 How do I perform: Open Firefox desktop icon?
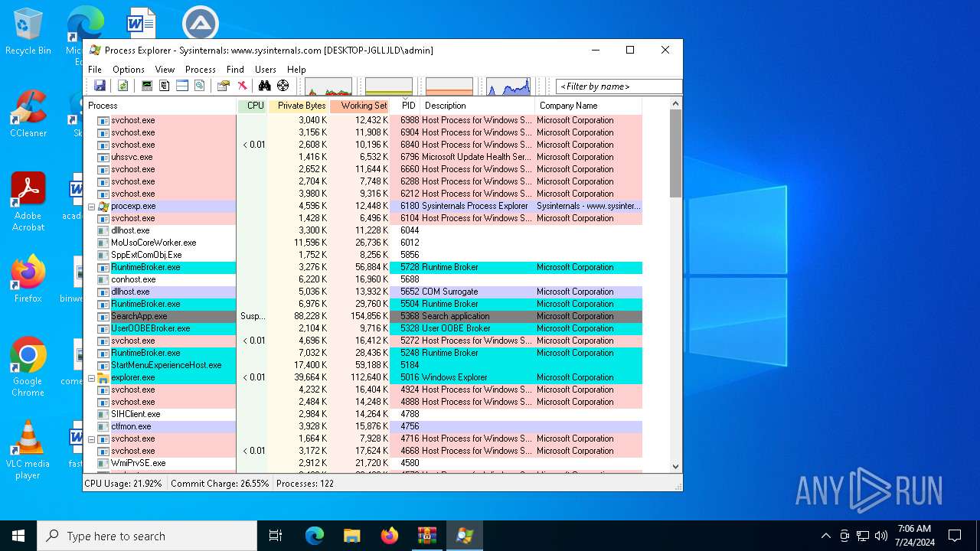(x=28, y=279)
